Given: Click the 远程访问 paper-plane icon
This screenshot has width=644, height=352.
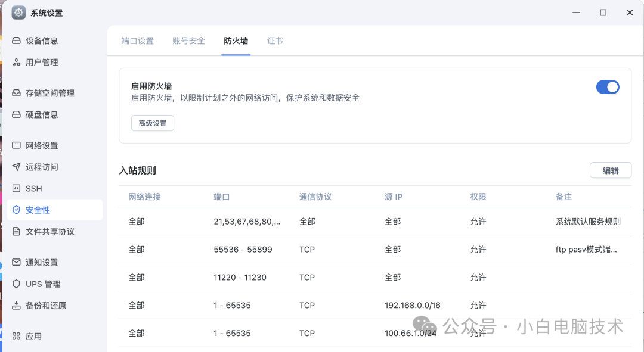Looking at the screenshot, I should (x=17, y=167).
